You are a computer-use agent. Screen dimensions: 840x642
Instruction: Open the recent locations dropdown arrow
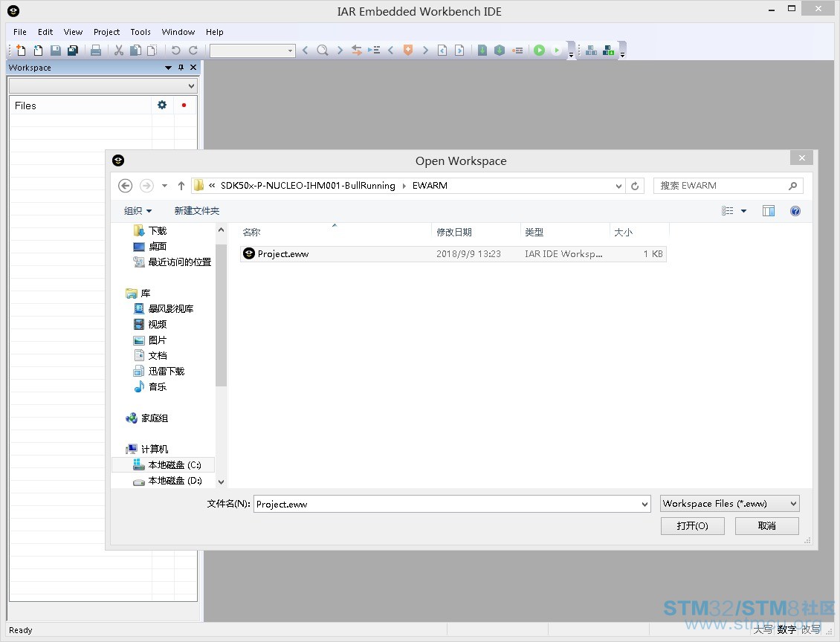pos(165,186)
